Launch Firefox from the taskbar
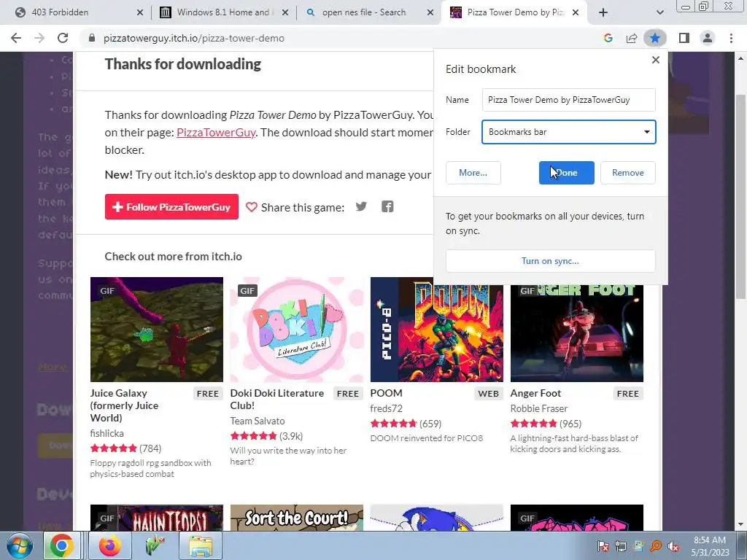The height and width of the screenshot is (560, 747). click(109, 545)
